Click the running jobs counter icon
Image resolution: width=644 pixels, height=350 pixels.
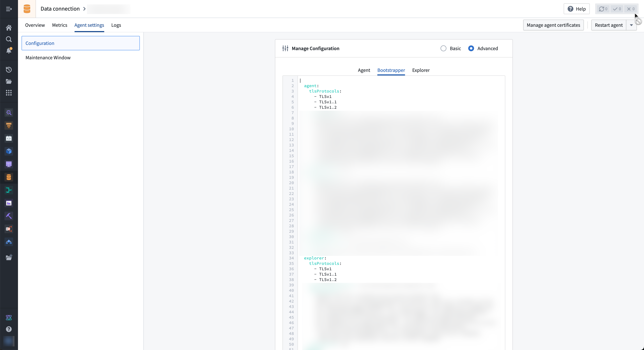coord(603,9)
